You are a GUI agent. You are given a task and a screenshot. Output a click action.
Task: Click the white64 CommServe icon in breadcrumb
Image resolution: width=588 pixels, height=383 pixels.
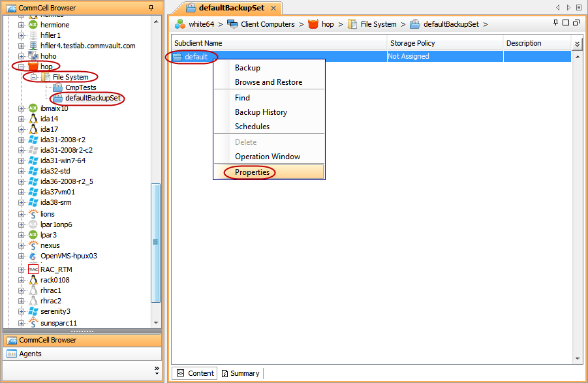tap(181, 23)
